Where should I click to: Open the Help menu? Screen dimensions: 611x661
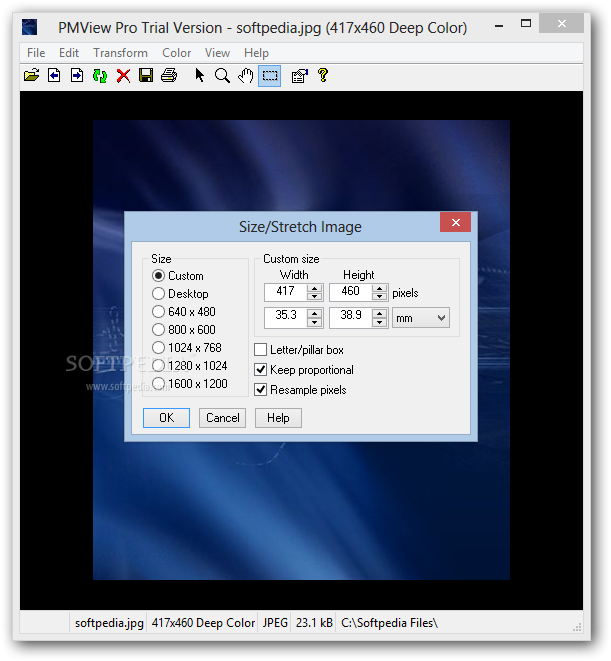[x=256, y=53]
